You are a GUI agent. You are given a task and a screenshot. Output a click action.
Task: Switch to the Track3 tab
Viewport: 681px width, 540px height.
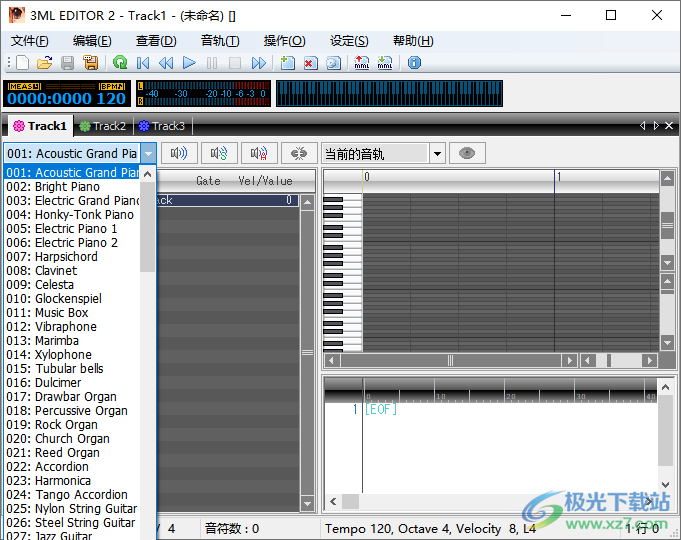[x=162, y=126]
